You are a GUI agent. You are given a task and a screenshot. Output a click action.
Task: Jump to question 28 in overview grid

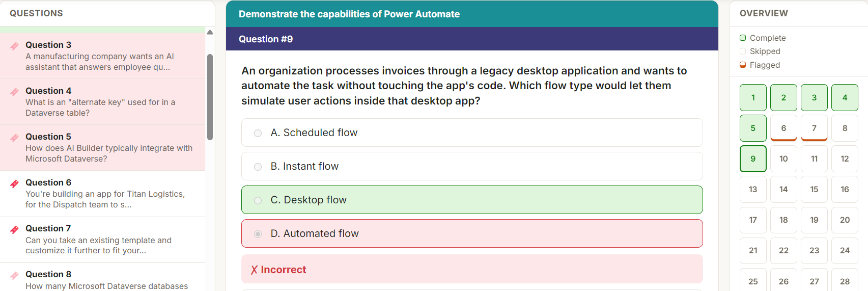point(845,279)
